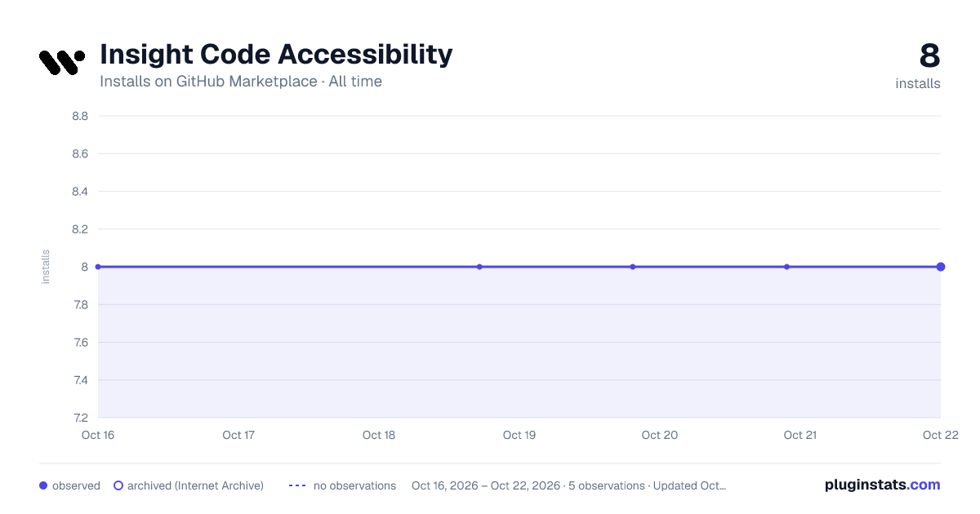
Task: Click the 8 y-axis label
Action: 84,267
